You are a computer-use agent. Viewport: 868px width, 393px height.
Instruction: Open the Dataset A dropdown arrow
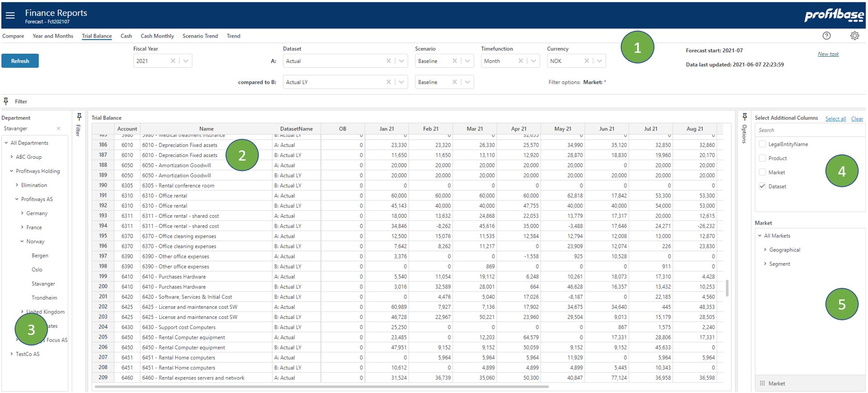(x=401, y=61)
